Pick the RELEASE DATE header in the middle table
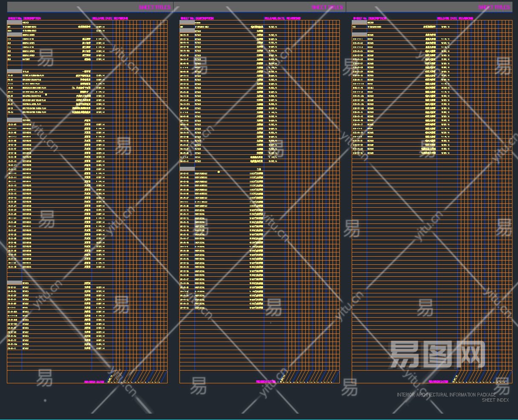 (275, 18)
